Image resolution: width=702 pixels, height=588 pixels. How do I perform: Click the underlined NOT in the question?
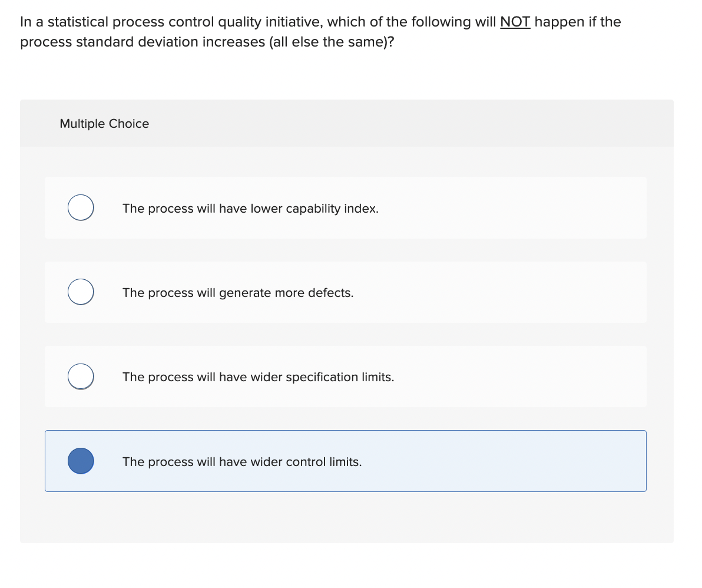515,21
